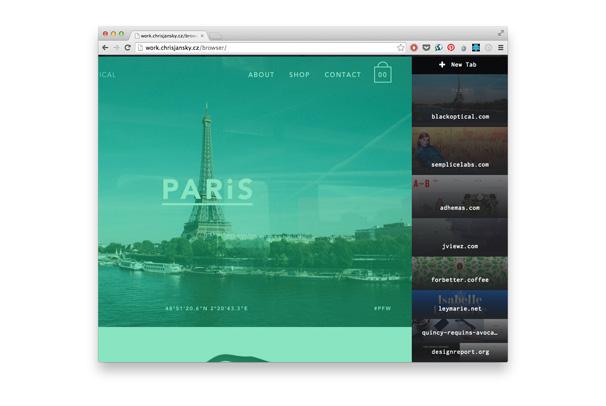The height and width of the screenshot is (406, 606).
Task: Go to the SHOP section
Action: coord(299,75)
